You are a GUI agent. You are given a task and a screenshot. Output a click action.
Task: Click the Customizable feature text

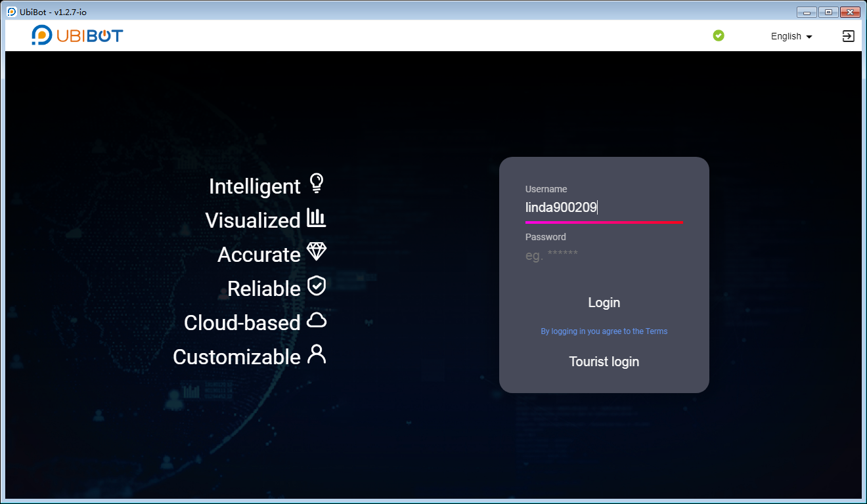(x=236, y=357)
